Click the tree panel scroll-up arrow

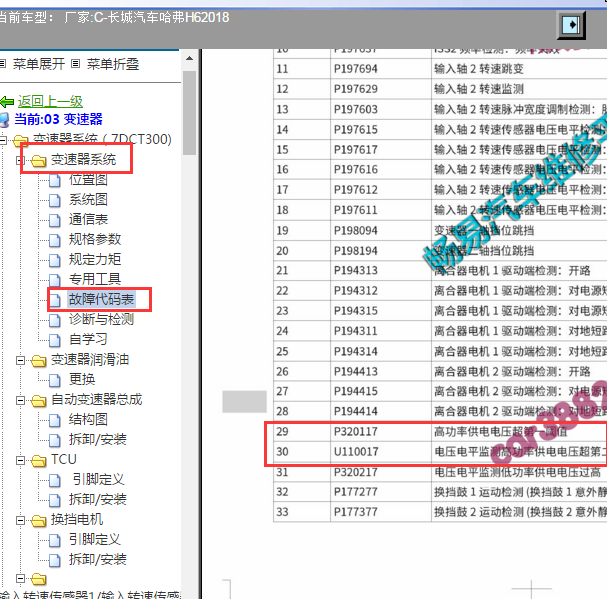tap(189, 59)
